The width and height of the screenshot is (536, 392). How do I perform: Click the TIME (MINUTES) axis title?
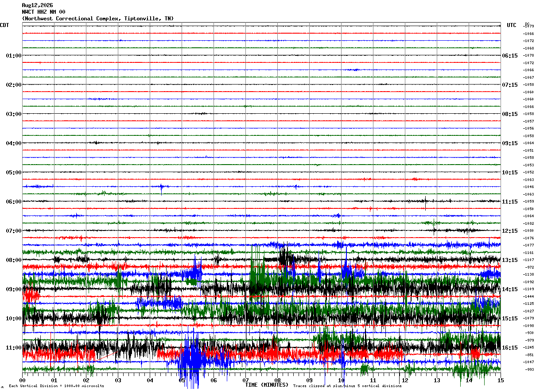pos(267,385)
